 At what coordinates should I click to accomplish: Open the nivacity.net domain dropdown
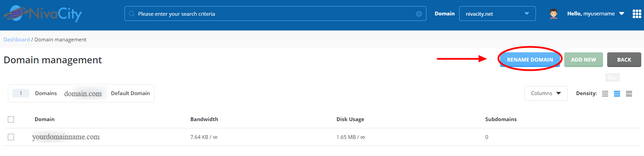[x=497, y=14]
